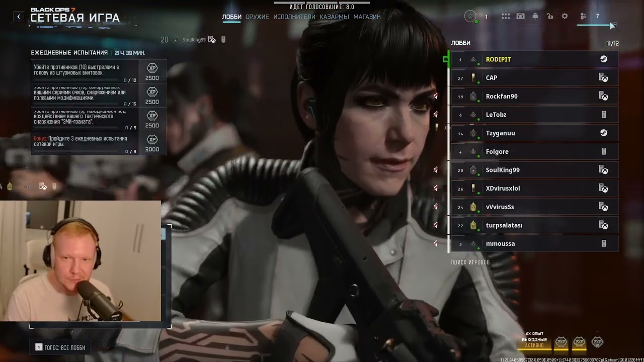The image size is (644, 362).
Task: Click the streamer webcam overlay
Action: click(x=80, y=261)
